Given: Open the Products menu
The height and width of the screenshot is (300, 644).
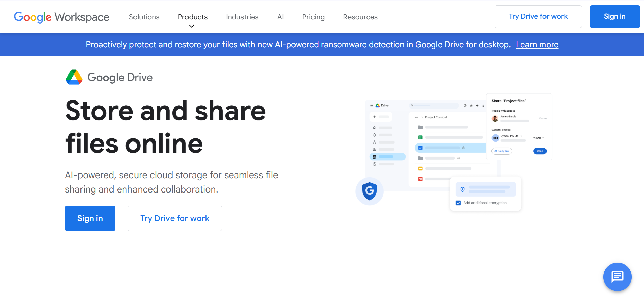Looking at the screenshot, I should pos(193,17).
